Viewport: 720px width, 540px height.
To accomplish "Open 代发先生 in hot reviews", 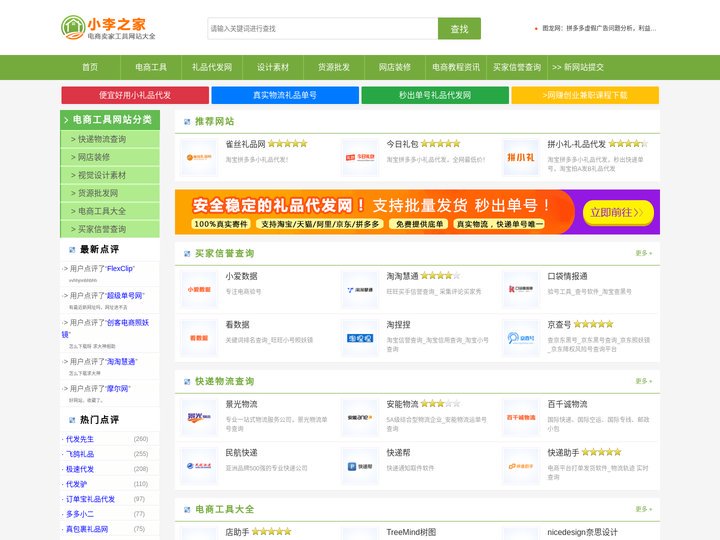I will click(79, 439).
